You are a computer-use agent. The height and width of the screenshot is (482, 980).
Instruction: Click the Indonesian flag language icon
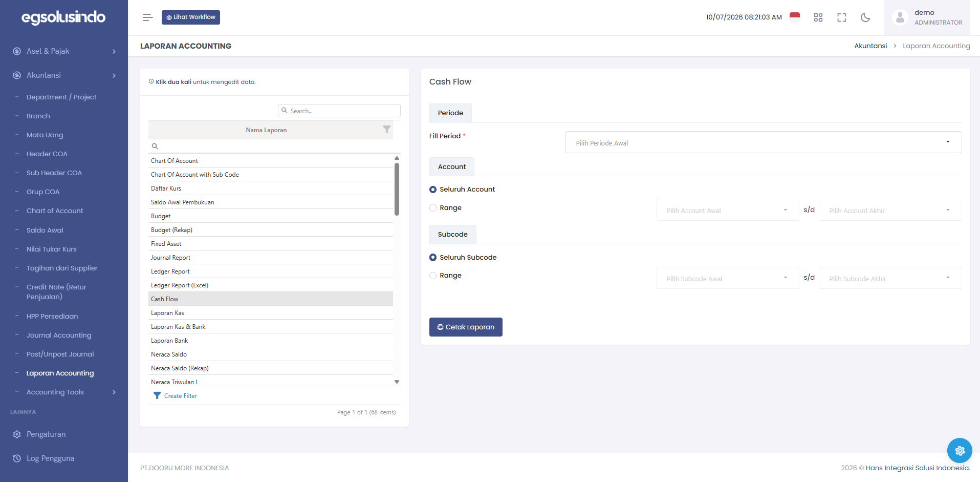tap(794, 17)
